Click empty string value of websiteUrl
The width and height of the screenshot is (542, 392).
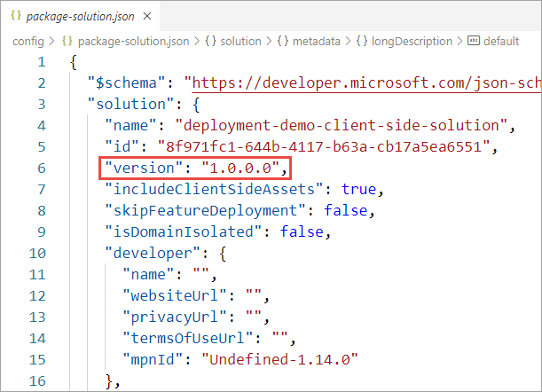[x=254, y=294]
